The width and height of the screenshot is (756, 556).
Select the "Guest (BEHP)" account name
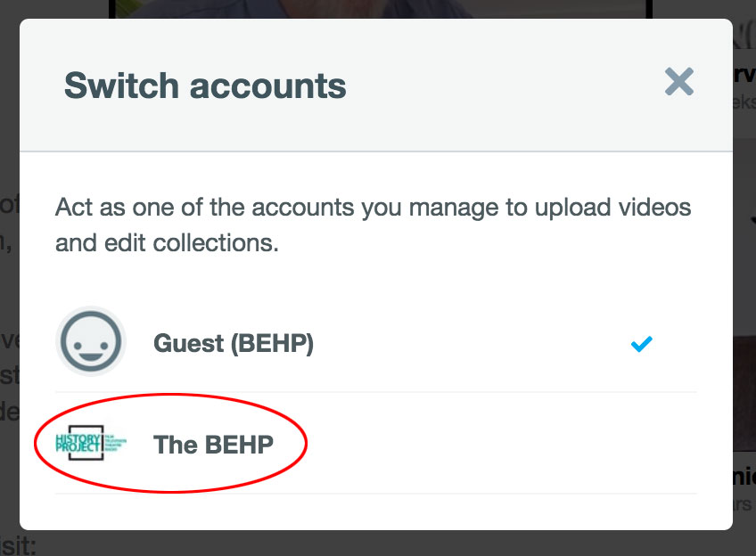click(x=233, y=343)
